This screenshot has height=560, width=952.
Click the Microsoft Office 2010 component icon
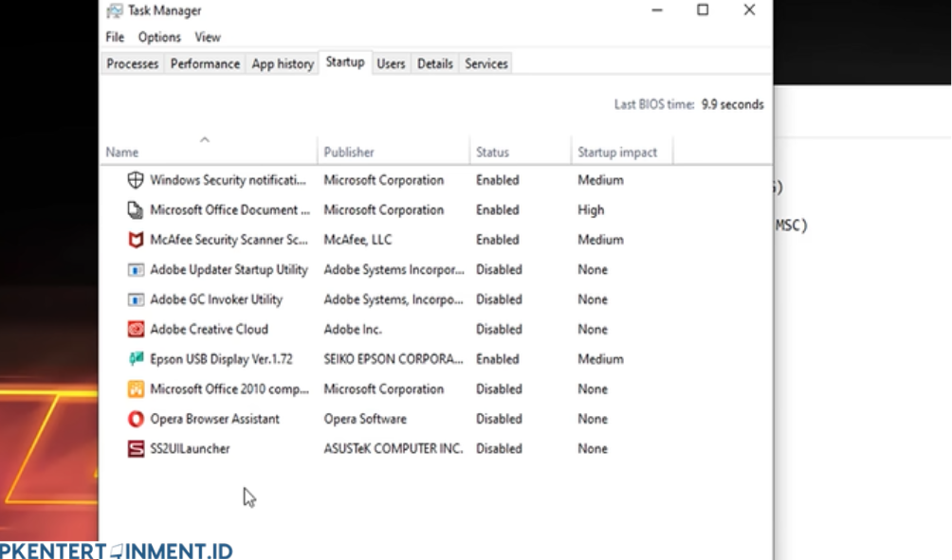coord(136,388)
